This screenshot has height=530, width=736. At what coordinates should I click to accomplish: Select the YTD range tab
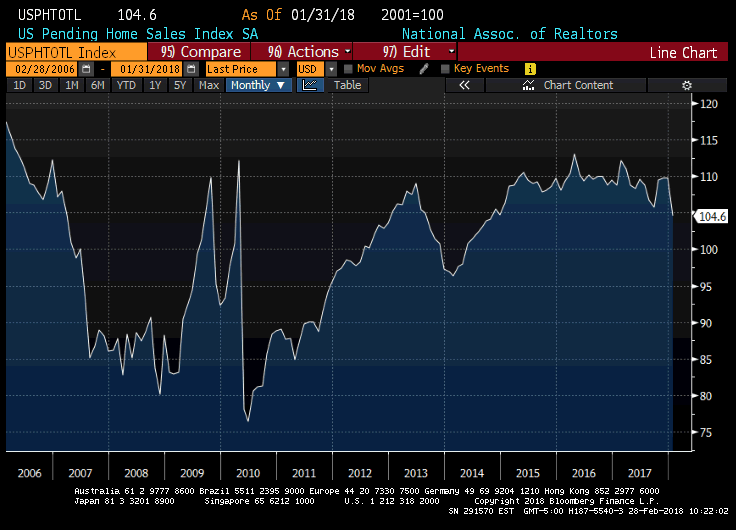coord(126,85)
